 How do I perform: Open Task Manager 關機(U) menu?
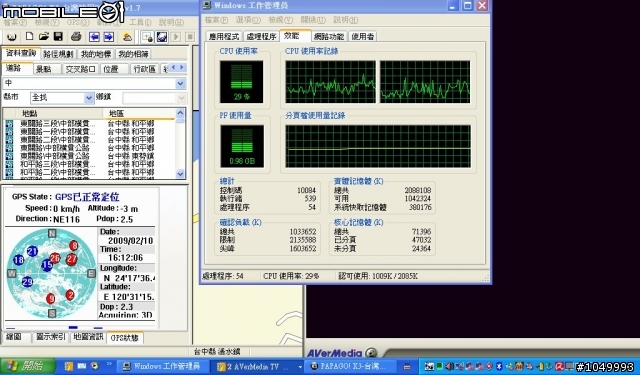pyautogui.click(x=313, y=20)
